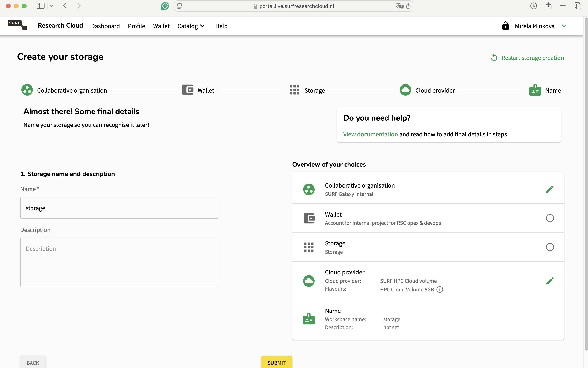
Task: Open the Storage info icon in overview
Action: pos(550,247)
